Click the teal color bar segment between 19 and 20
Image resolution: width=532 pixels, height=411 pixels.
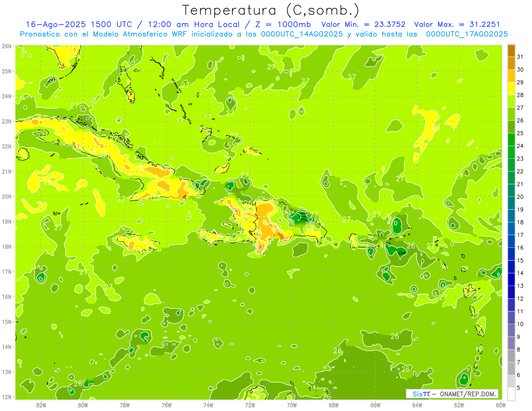point(511,203)
